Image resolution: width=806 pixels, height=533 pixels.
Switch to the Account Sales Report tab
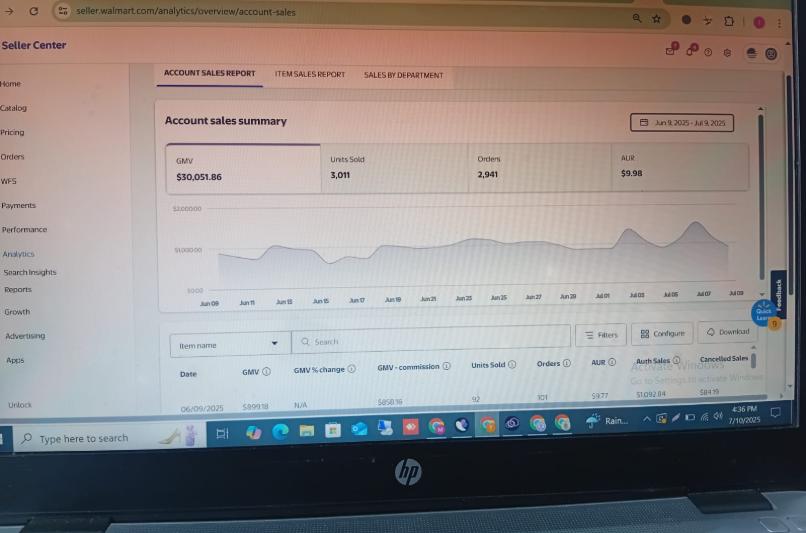[x=210, y=73]
